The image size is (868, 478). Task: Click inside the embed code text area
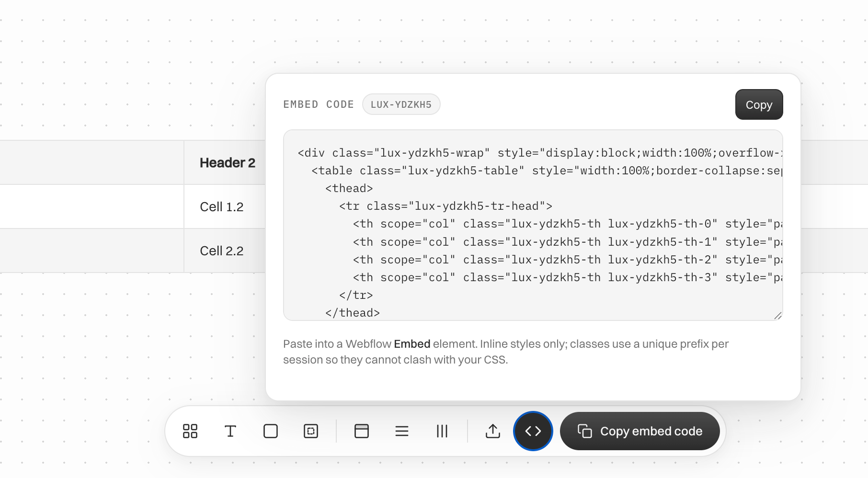pyautogui.click(x=533, y=225)
